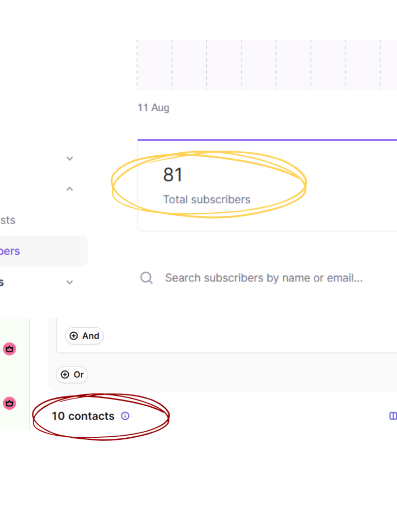Click the lower pink crown icon
Image resolution: width=397 pixels, height=532 pixels.
[9, 403]
